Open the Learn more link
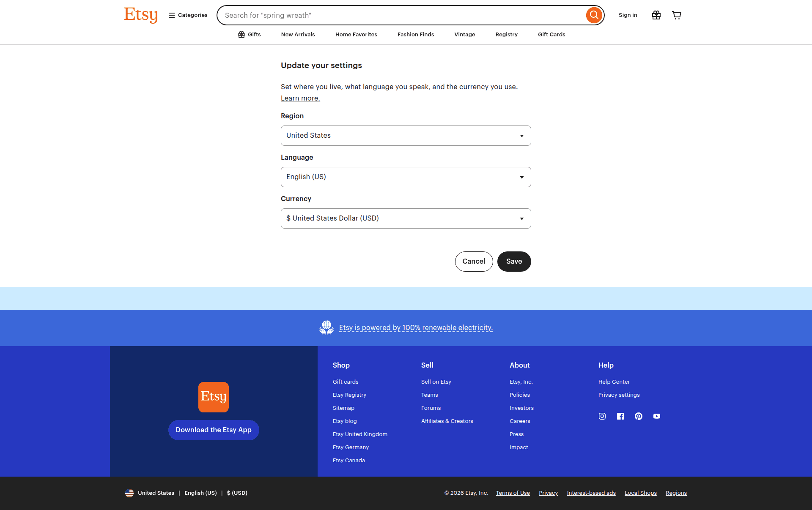 click(300, 98)
